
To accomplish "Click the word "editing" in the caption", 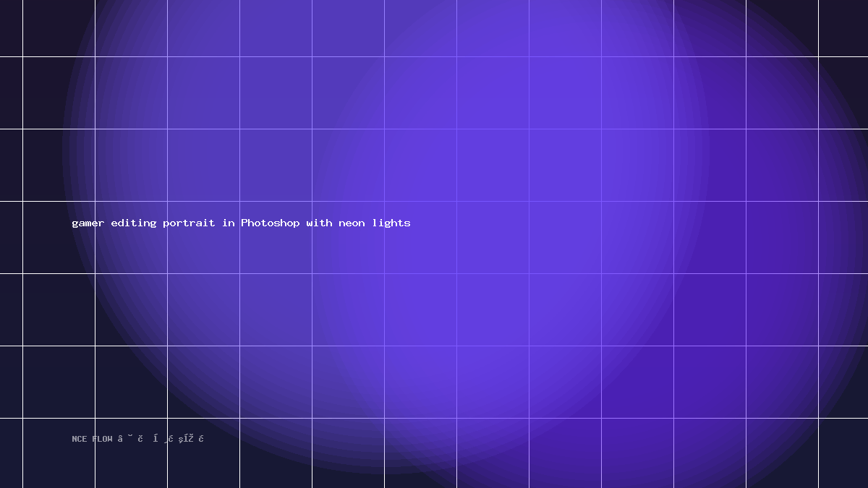I will pos(134,223).
